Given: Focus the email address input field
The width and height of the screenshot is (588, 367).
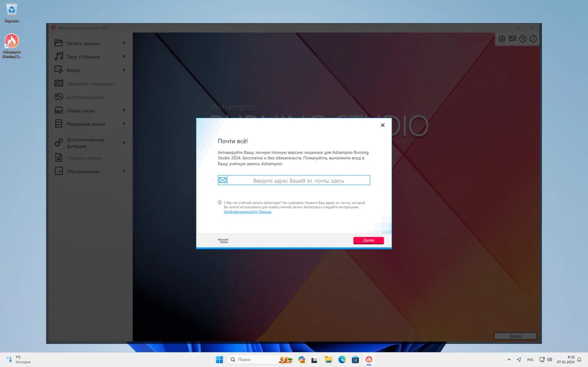Looking at the screenshot, I should tap(298, 180).
